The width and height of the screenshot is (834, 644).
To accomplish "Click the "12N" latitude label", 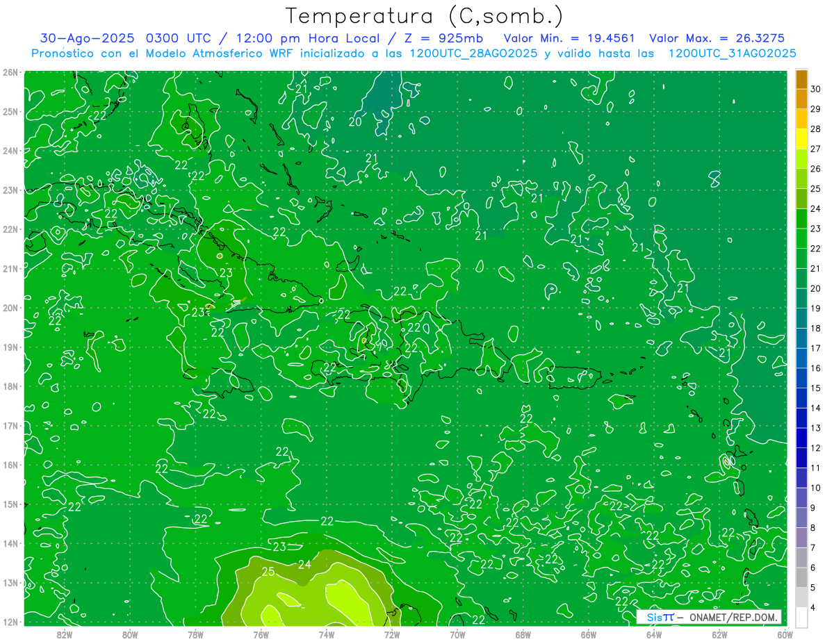I will tap(10, 622).
